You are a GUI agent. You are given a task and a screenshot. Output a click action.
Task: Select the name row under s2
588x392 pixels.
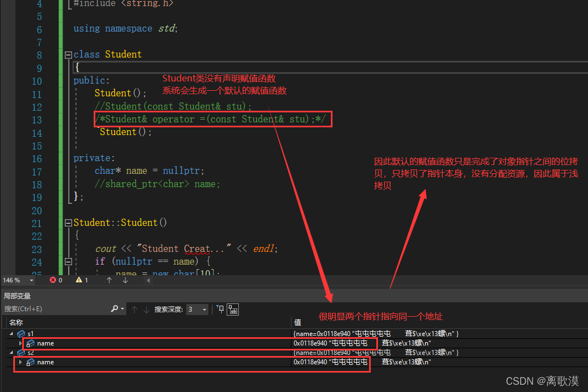[45, 362]
